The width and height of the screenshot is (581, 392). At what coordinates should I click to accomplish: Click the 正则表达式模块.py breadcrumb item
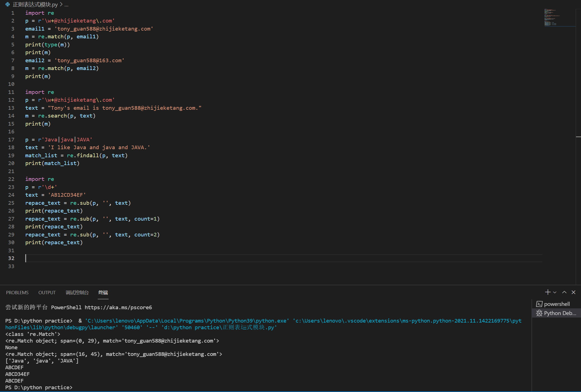click(x=35, y=4)
